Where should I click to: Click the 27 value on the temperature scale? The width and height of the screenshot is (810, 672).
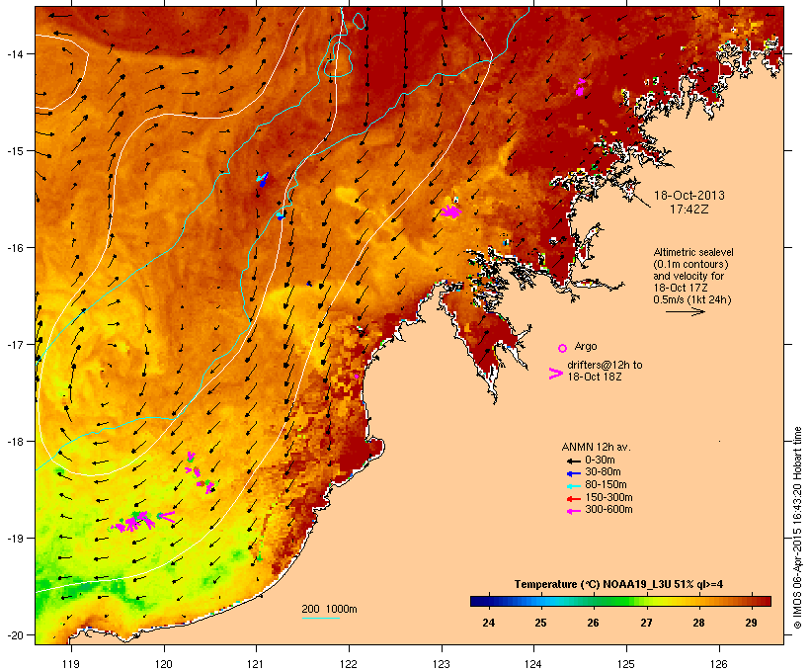[x=646, y=623]
